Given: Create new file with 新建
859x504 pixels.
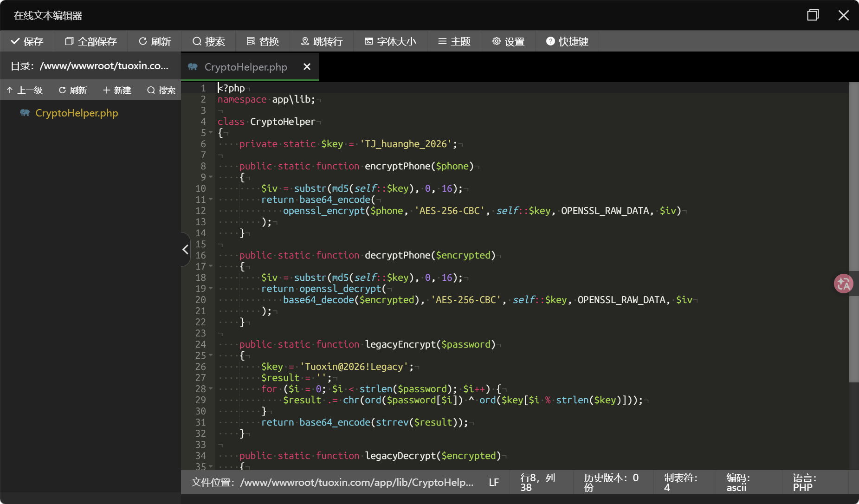Looking at the screenshot, I should (117, 90).
